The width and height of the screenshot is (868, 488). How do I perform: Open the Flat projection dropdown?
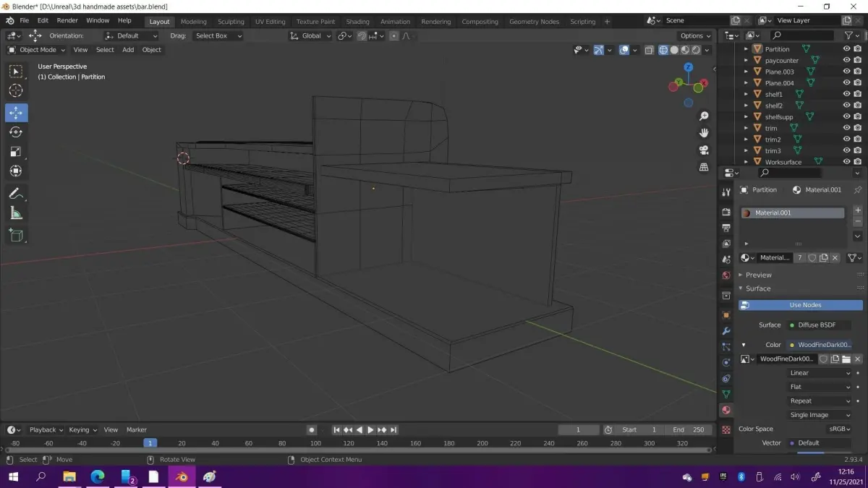tap(820, 387)
